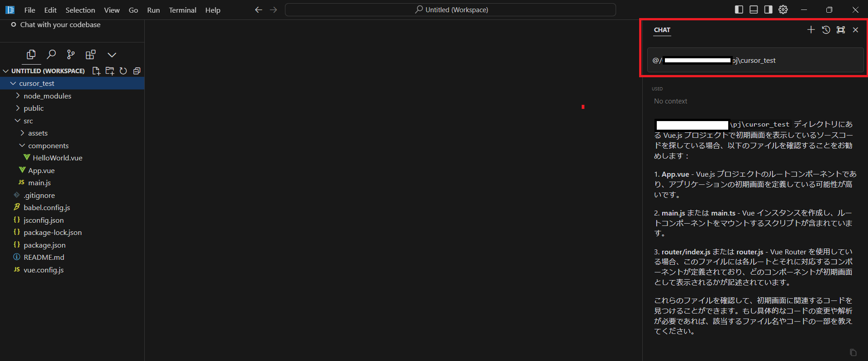Refresh the Explorer file tree
This screenshot has height=361, width=868.
(x=123, y=71)
